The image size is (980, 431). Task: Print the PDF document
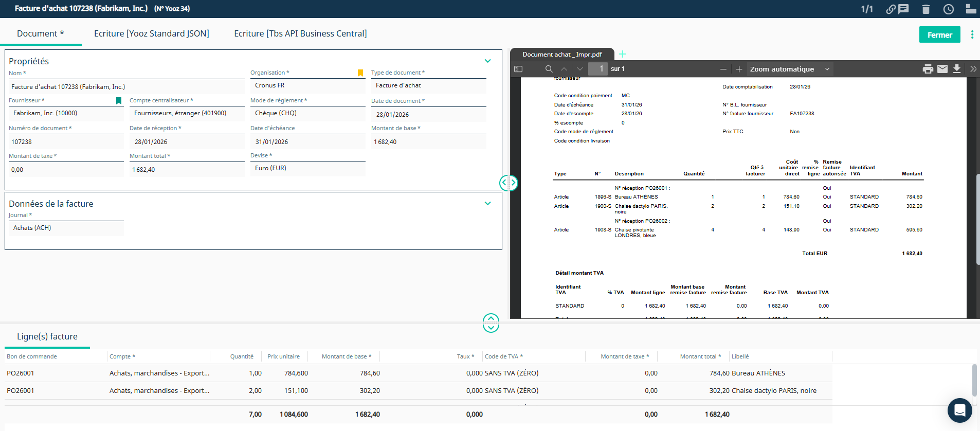[x=928, y=69]
